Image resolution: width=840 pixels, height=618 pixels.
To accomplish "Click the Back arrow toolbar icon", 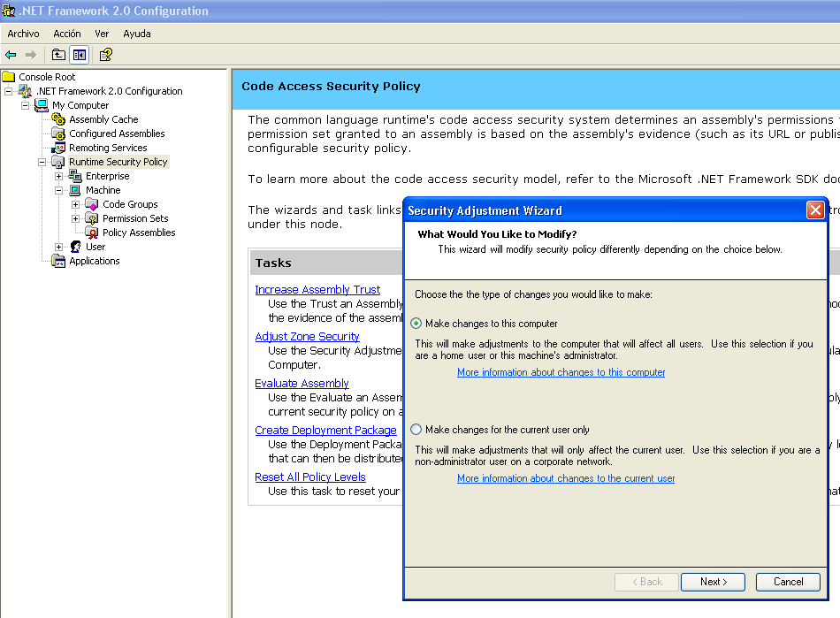I will pyautogui.click(x=11, y=55).
